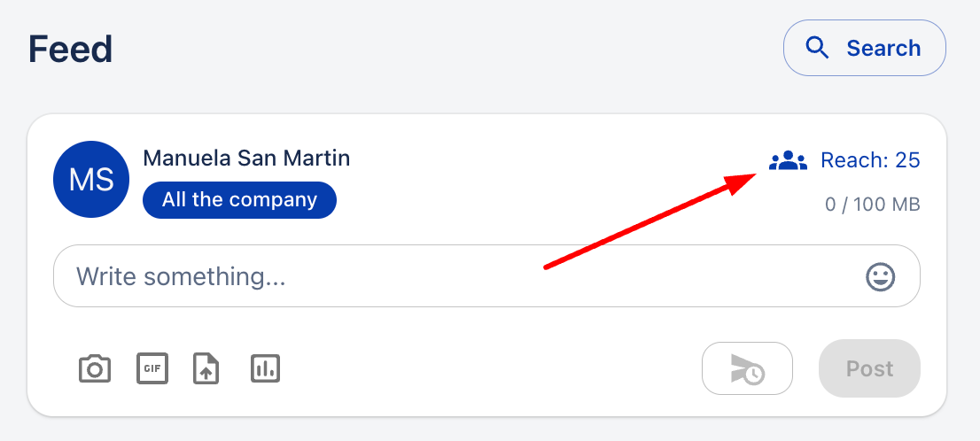Change audience via All the company pill
The height and width of the screenshot is (441, 980).
(239, 200)
